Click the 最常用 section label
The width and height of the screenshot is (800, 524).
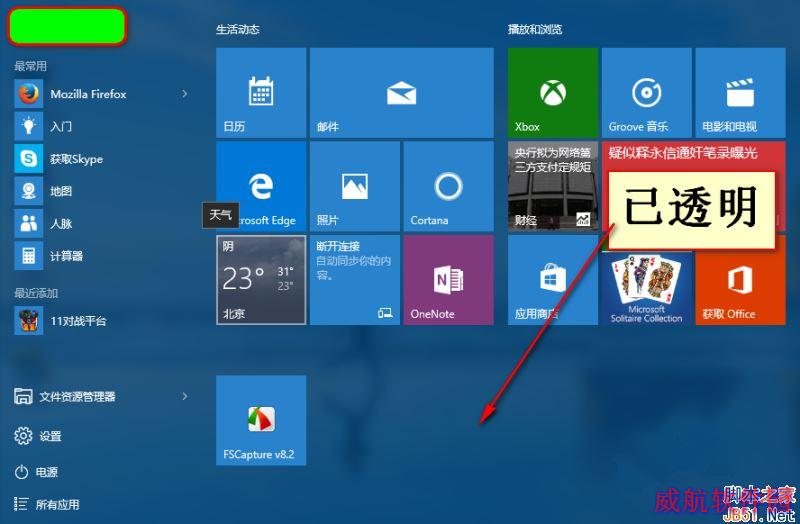coord(31,66)
